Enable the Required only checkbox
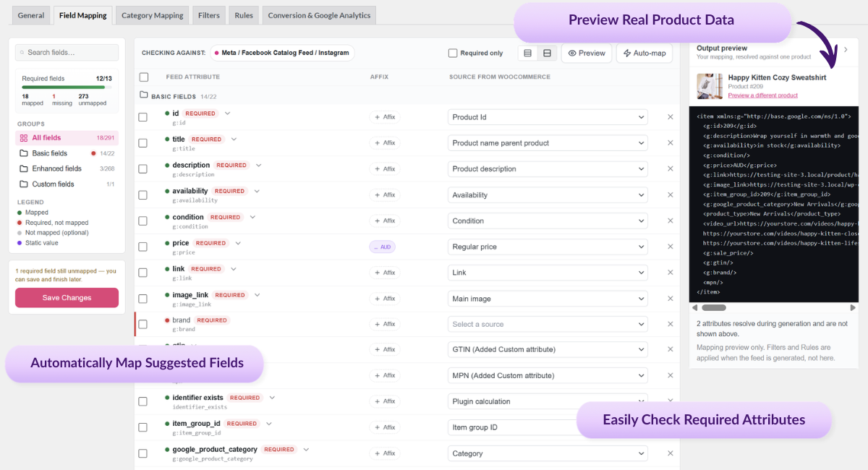This screenshot has width=868, height=470. 453,53
